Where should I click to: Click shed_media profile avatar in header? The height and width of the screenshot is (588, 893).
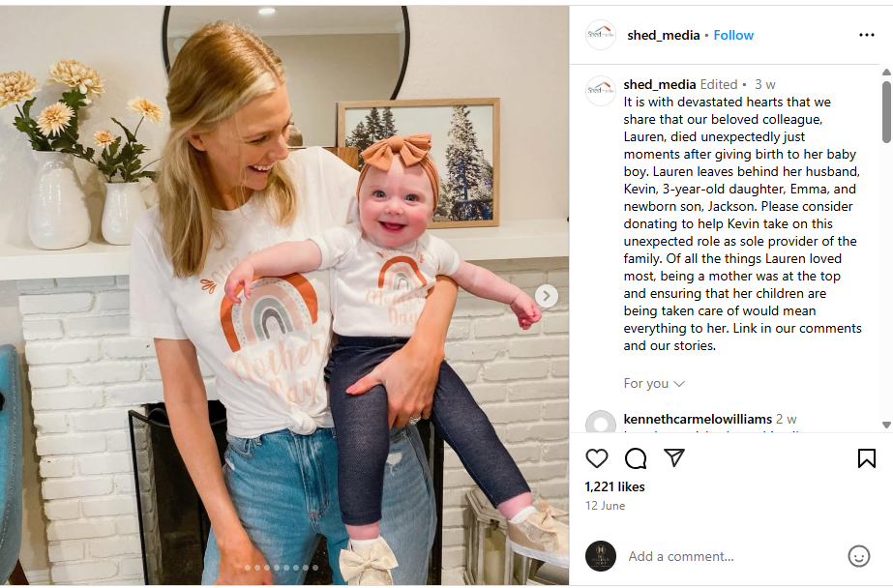pos(600,35)
